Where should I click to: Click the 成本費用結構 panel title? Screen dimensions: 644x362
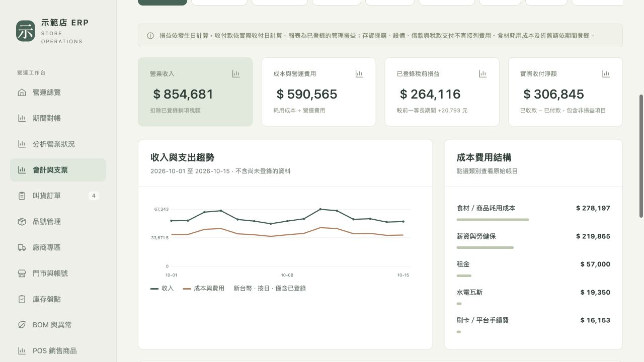click(484, 157)
